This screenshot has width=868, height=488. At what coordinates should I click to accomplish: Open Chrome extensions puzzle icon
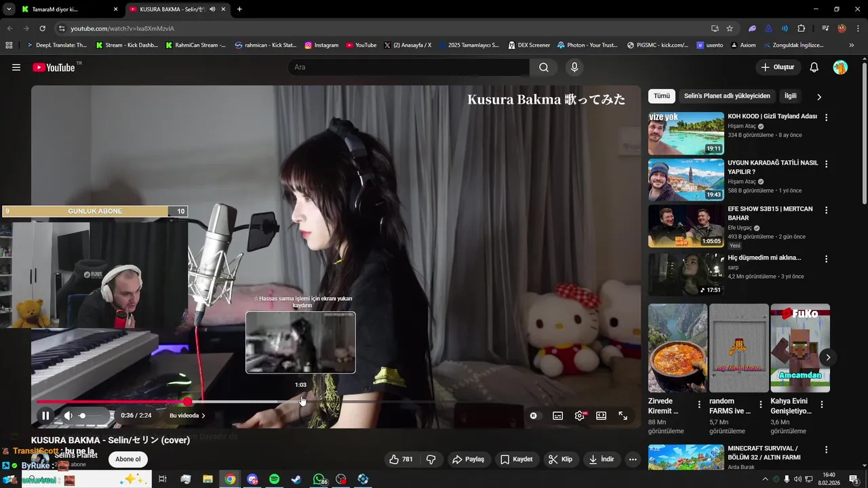pos(802,28)
